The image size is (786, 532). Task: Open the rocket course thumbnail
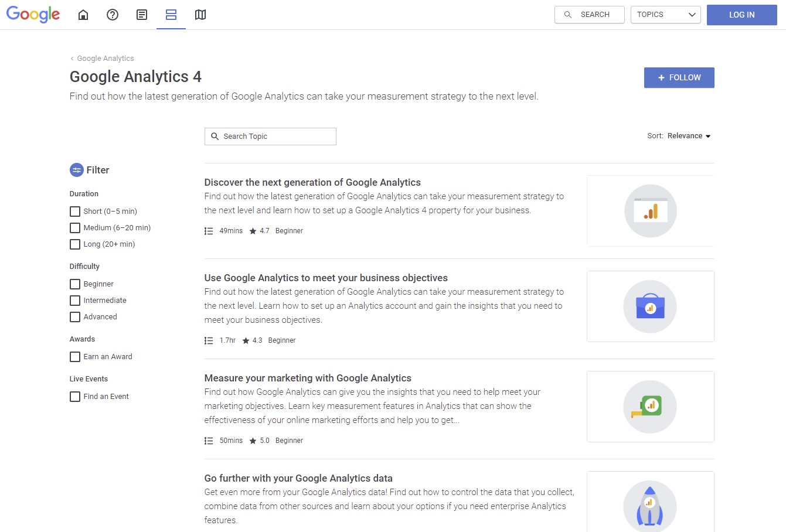(651, 502)
